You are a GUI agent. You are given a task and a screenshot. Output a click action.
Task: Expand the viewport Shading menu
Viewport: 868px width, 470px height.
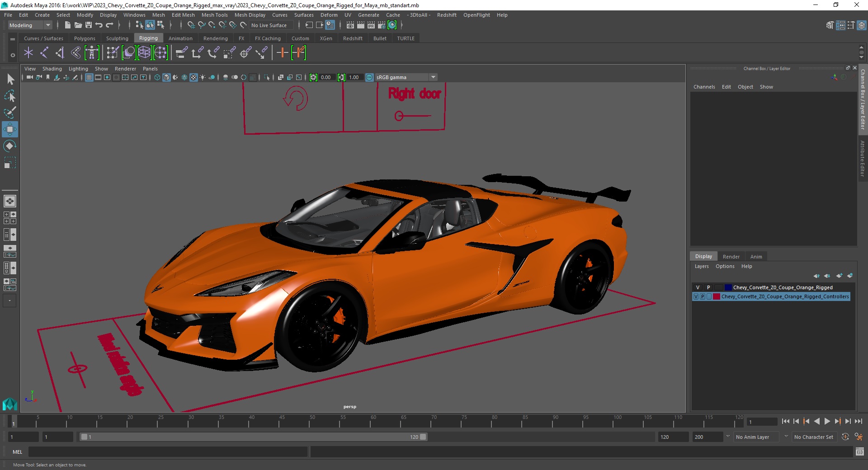52,69
